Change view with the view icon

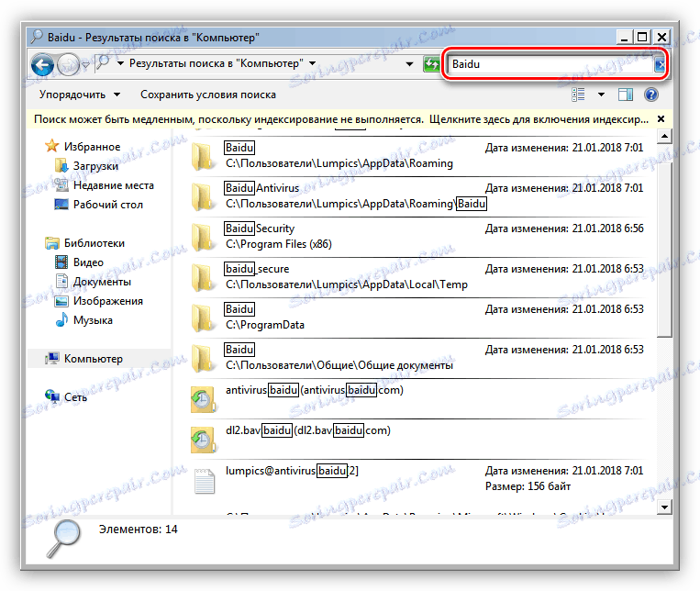pyautogui.click(x=578, y=95)
